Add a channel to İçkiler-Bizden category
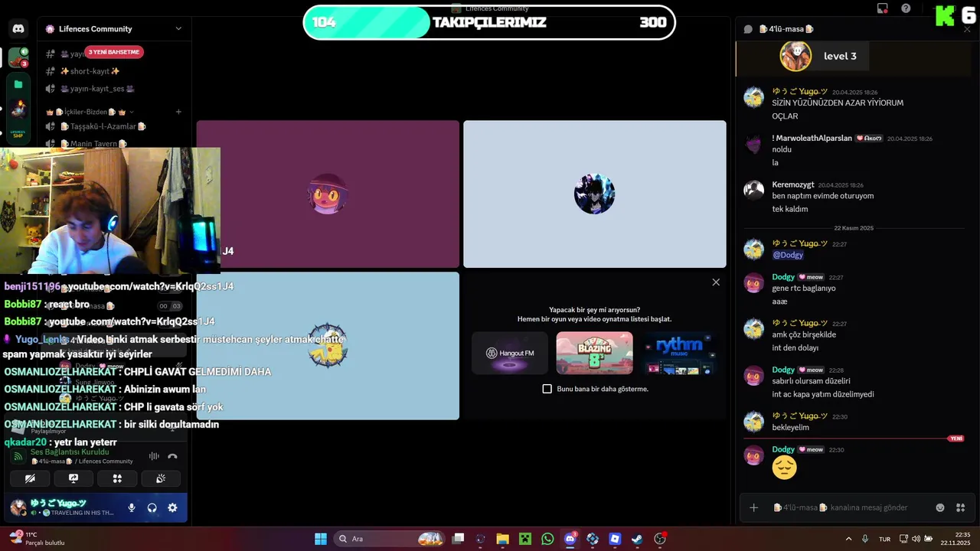Image resolution: width=980 pixels, height=551 pixels. click(x=178, y=112)
